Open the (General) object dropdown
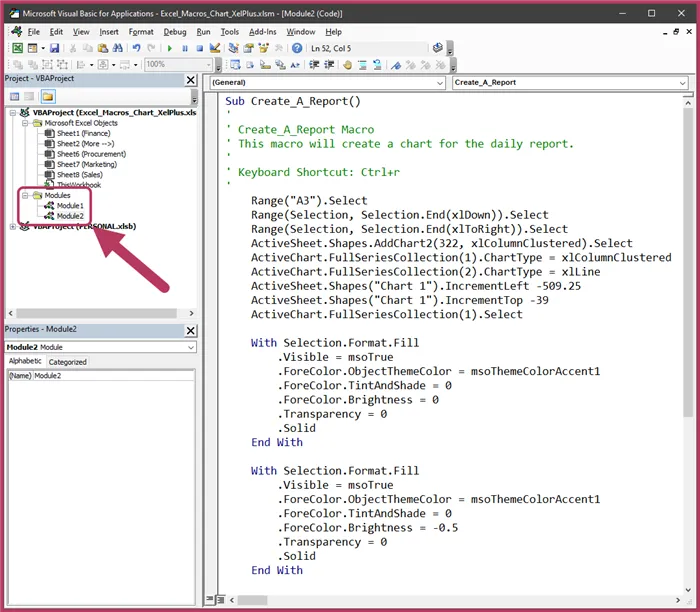The width and height of the screenshot is (700, 612). coord(439,83)
